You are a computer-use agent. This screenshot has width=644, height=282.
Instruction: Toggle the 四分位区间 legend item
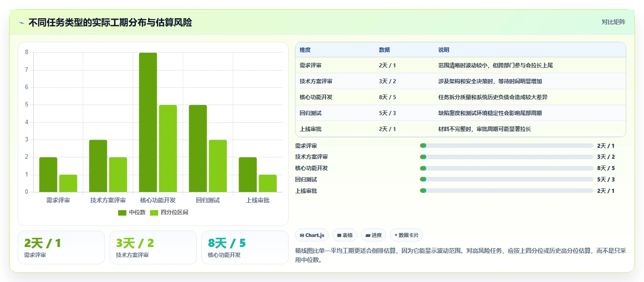[x=169, y=212]
